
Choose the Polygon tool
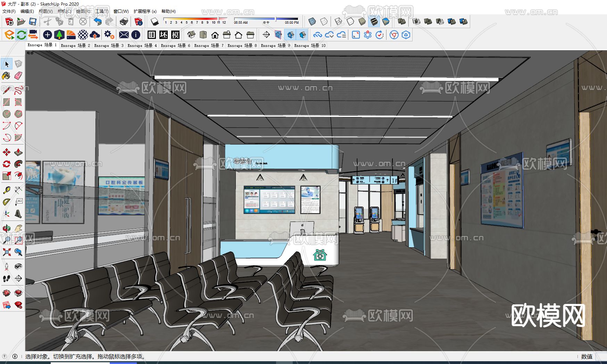(18, 114)
